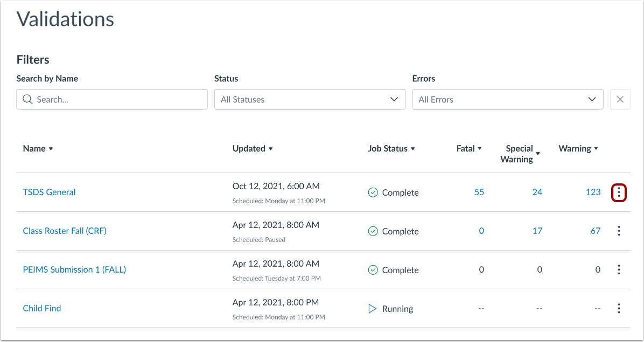Clear all filters with the X button
644x342 pixels.
pyautogui.click(x=620, y=99)
